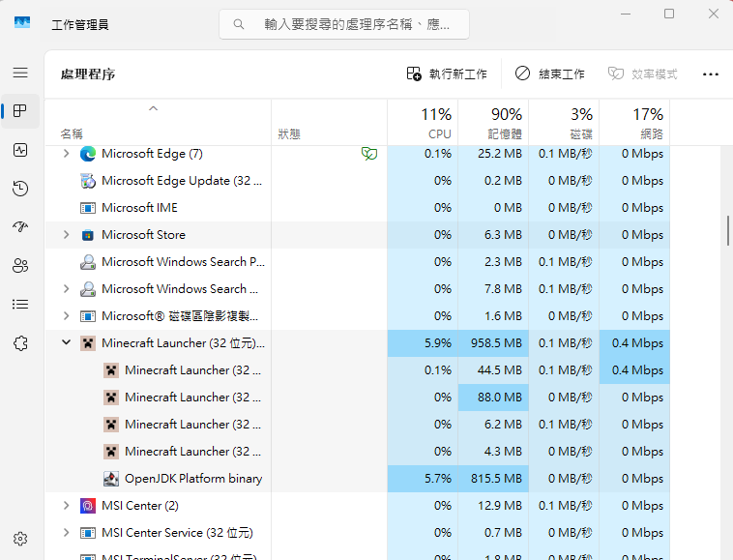Click the MSI Center icon
The height and width of the screenshot is (560, 733).
point(88,506)
